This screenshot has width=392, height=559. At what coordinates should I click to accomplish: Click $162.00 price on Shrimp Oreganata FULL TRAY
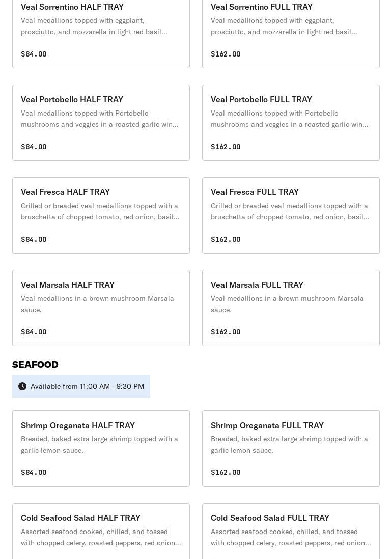[x=226, y=472]
